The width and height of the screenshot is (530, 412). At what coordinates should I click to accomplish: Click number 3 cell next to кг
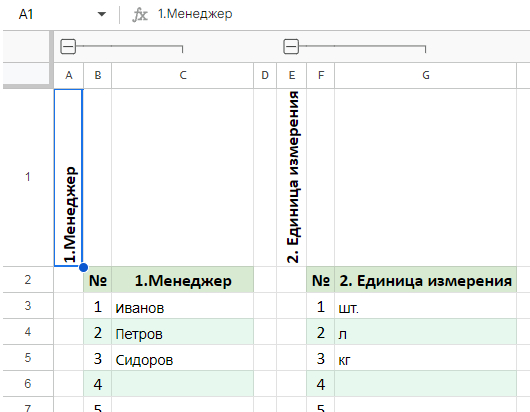pos(321,358)
